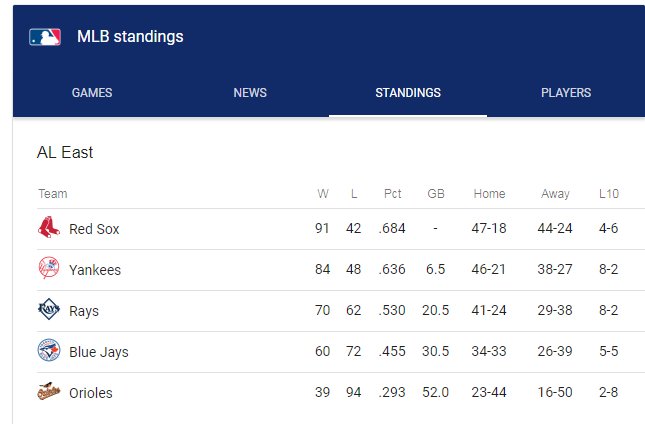The width and height of the screenshot is (645, 424).
Task: Click the Yankees team logo
Action: [49, 268]
